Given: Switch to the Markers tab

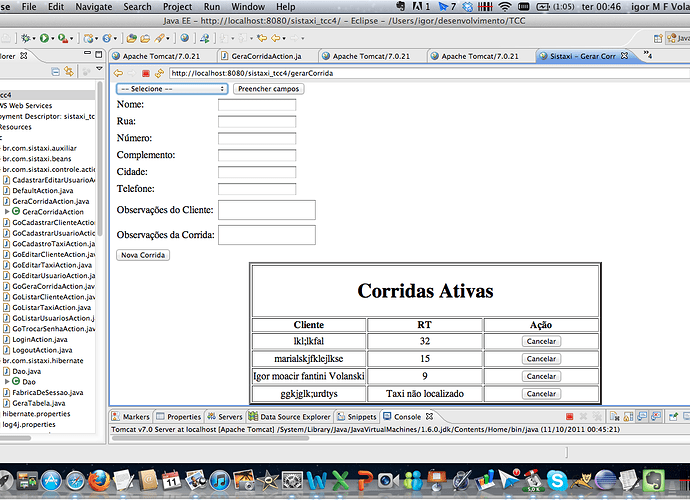Looking at the screenshot, I should (131, 416).
